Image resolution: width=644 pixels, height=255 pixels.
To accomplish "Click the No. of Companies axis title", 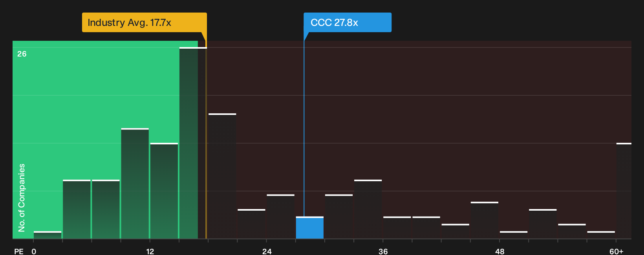I will pyautogui.click(x=22, y=197).
